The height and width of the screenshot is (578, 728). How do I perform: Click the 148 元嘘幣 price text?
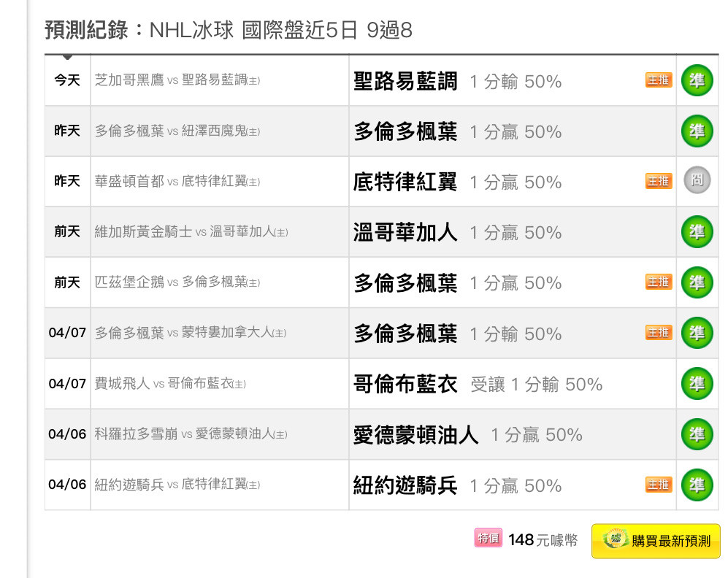tap(543, 540)
